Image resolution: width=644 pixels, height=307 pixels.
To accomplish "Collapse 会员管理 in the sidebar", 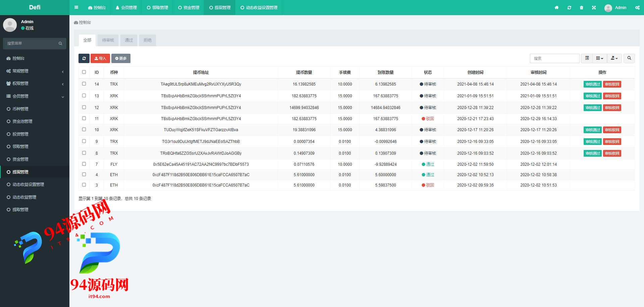I will (35, 96).
